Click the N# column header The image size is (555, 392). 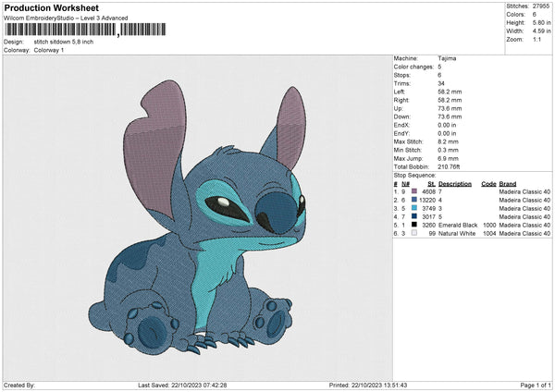click(x=404, y=182)
